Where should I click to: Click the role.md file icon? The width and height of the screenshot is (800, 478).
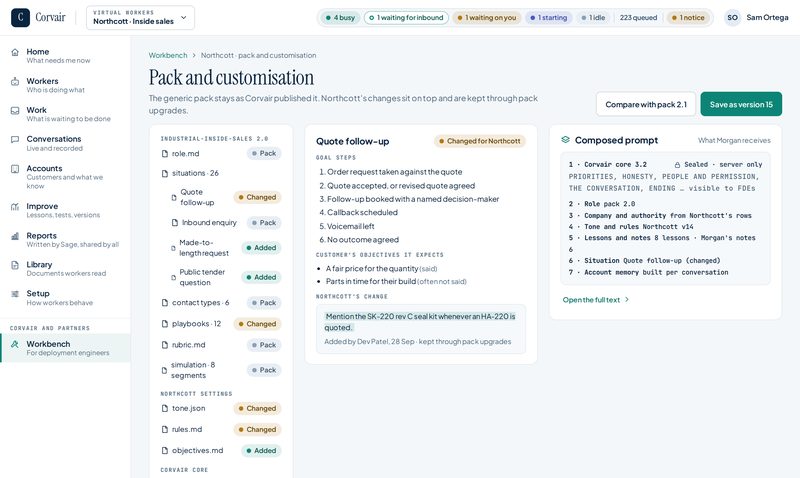[x=165, y=154]
